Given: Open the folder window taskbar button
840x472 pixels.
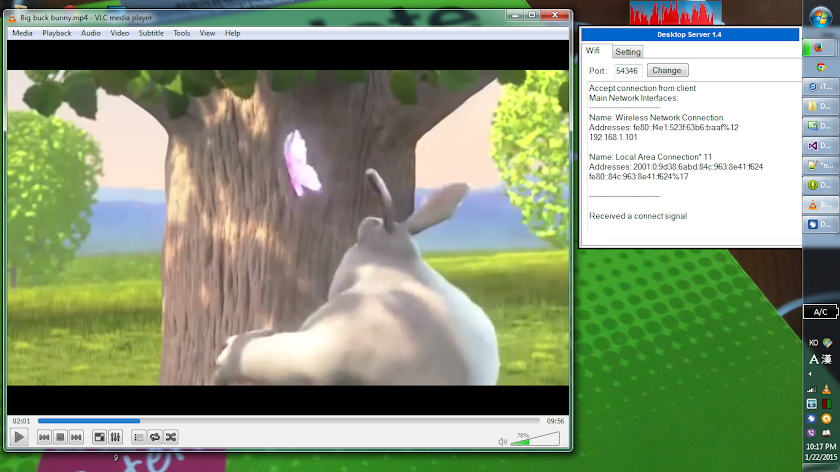Looking at the screenshot, I should 820,107.
